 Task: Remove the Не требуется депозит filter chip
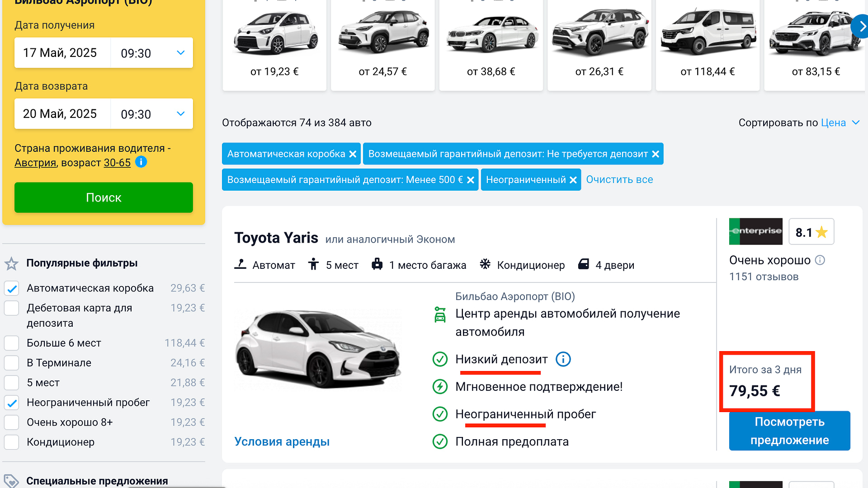tap(656, 155)
